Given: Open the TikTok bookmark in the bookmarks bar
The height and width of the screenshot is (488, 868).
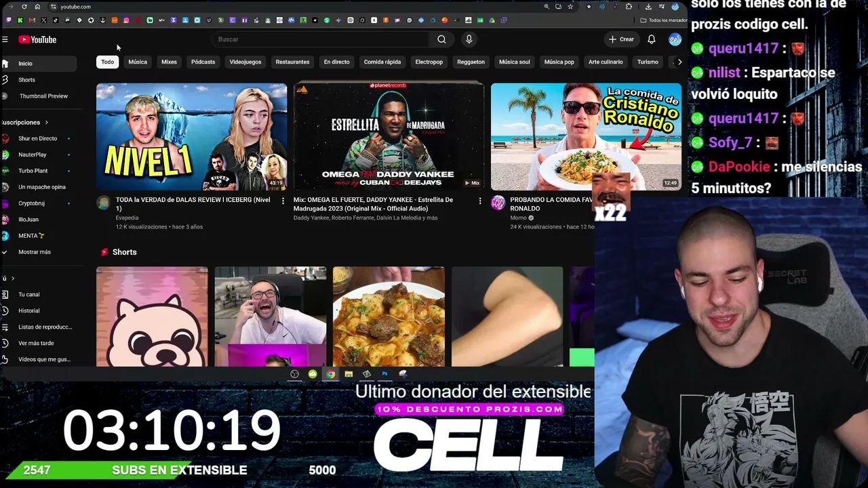Looking at the screenshot, I should (x=56, y=20).
